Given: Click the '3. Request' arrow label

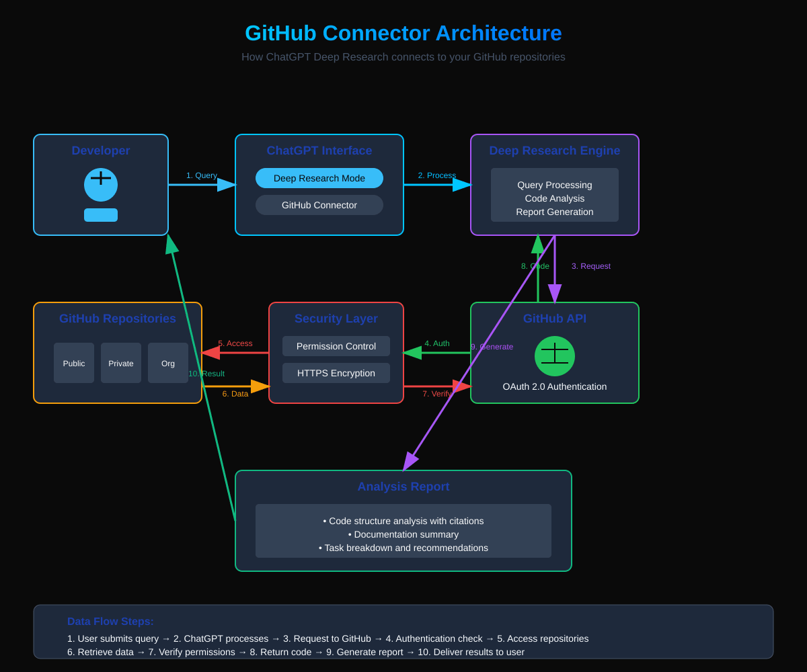Looking at the screenshot, I should click(591, 266).
